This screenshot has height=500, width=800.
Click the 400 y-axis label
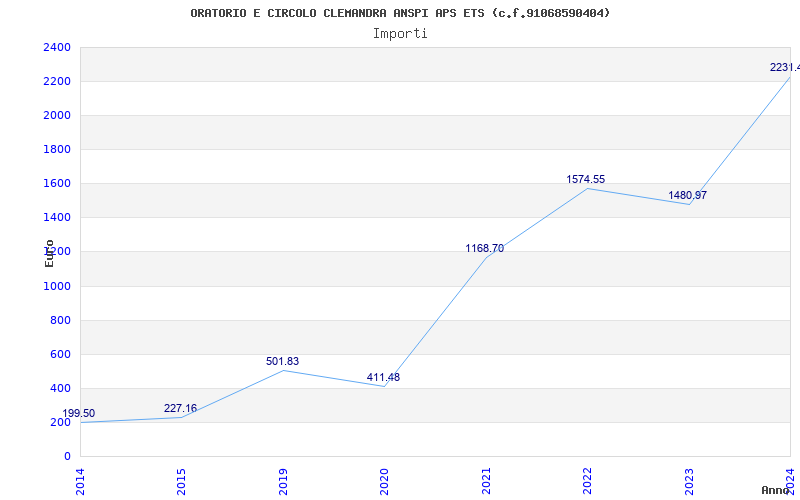(60, 388)
